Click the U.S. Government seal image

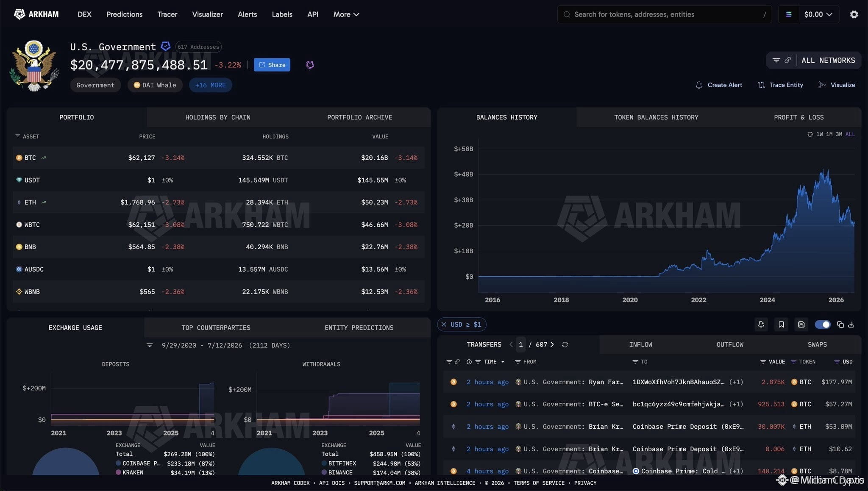point(34,66)
